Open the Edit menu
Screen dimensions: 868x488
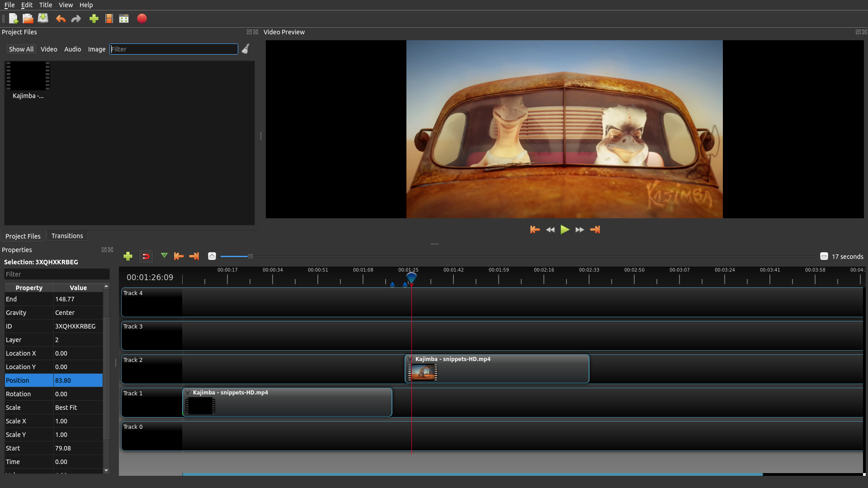(x=27, y=5)
